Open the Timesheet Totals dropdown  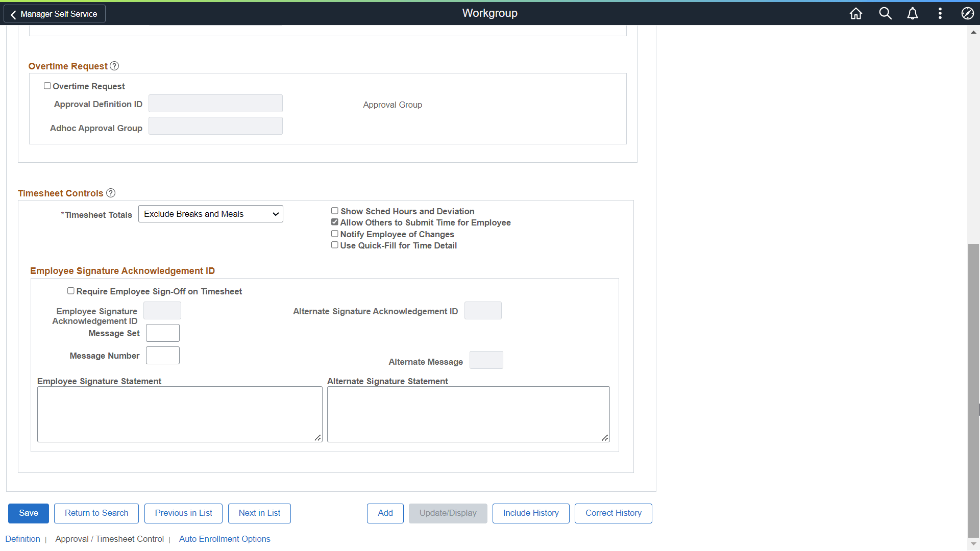pos(210,214)
